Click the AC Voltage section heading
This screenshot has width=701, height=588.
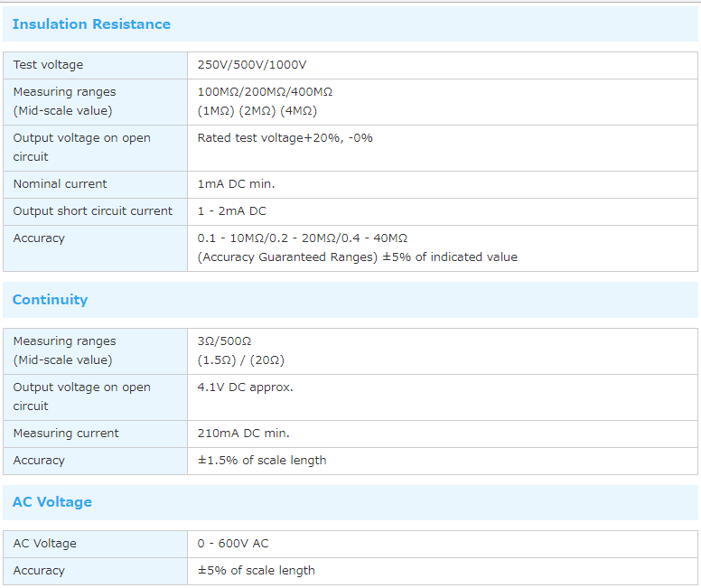[52, 502]
